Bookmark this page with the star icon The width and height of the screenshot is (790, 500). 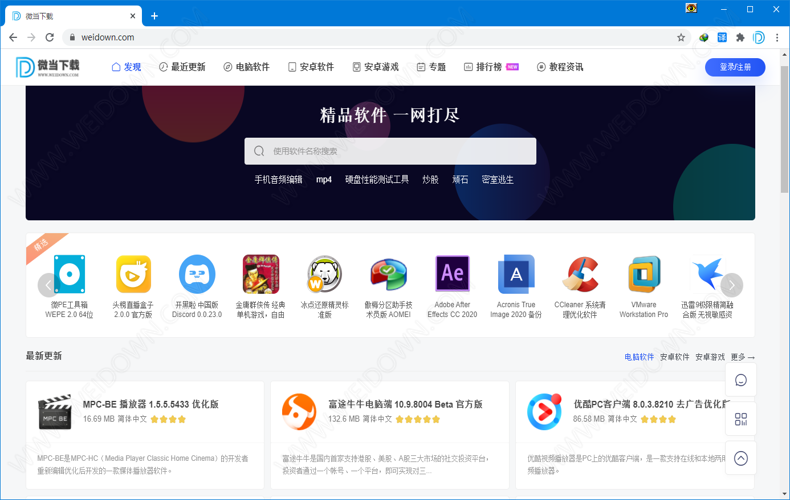pyautogui.click(x=681, y=37)
